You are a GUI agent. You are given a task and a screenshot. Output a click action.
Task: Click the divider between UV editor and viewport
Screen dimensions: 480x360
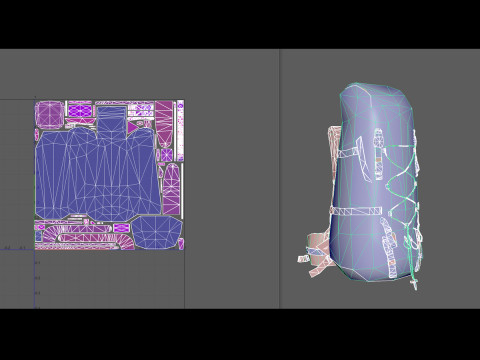(279, 179)
